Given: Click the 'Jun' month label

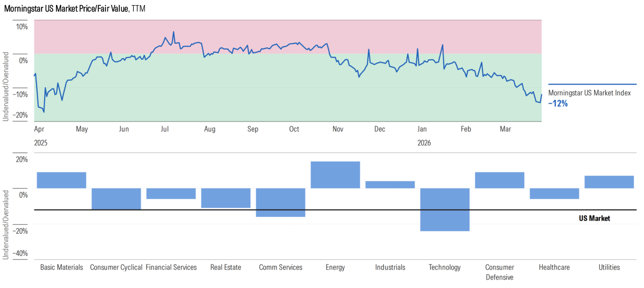Looking at the screenshot, I should click(x=124, y=129).
